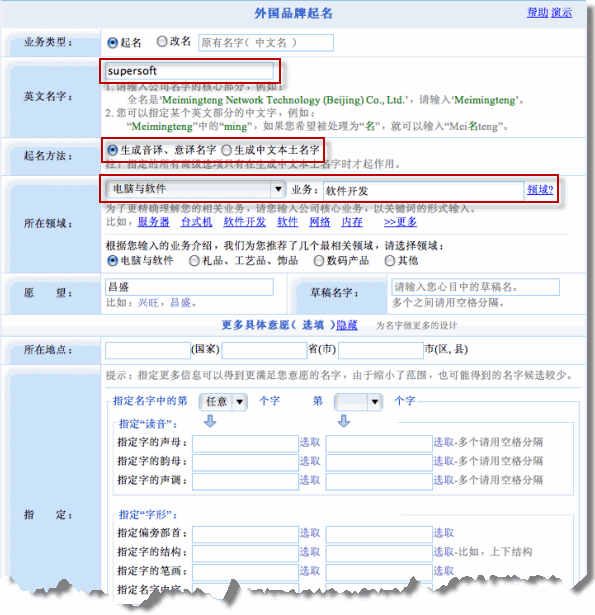Select the 改名 radio option
The height and width of the screenshot is (615, 595).
click(x=162, y=42)
